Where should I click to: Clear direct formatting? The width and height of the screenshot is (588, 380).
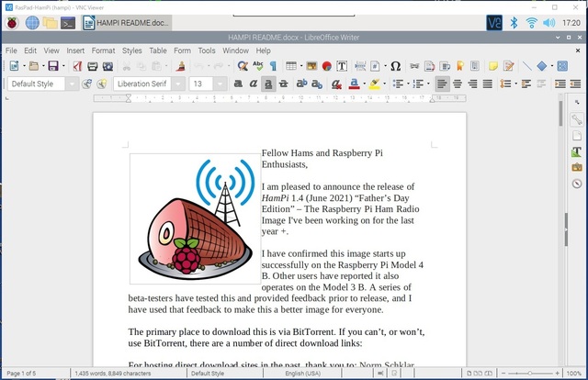336,84
